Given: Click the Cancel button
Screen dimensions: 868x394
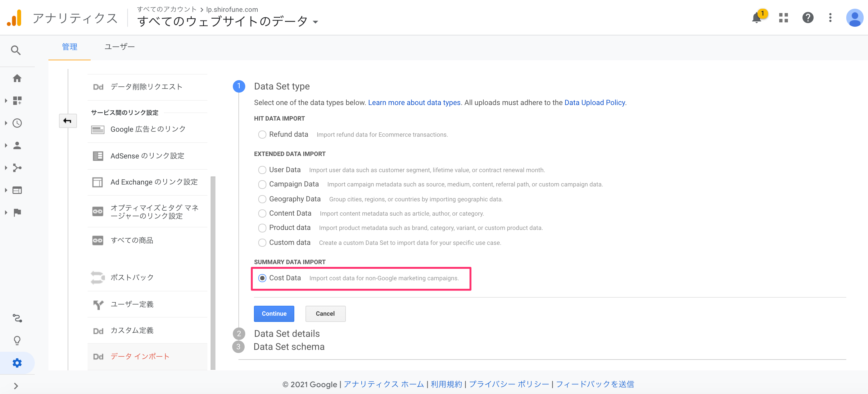Looking at the screenshot, I should pyautogui.click(x=325, y=314).
